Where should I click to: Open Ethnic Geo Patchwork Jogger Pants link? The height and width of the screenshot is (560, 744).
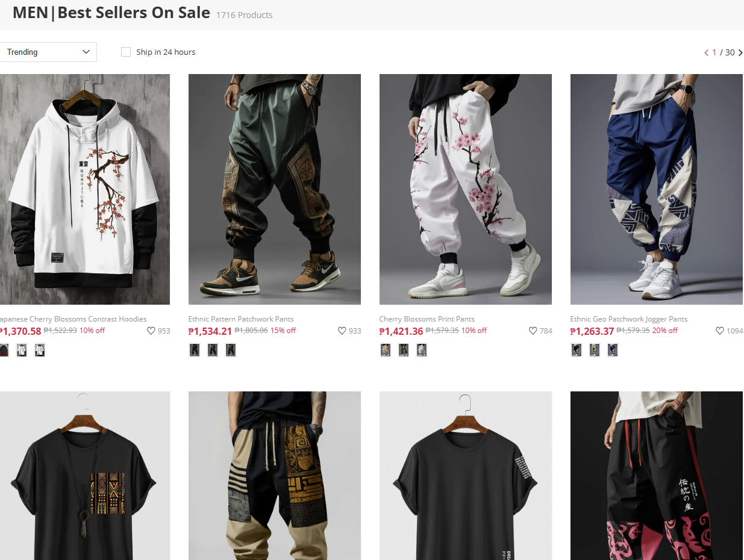[x=629, y=319]
